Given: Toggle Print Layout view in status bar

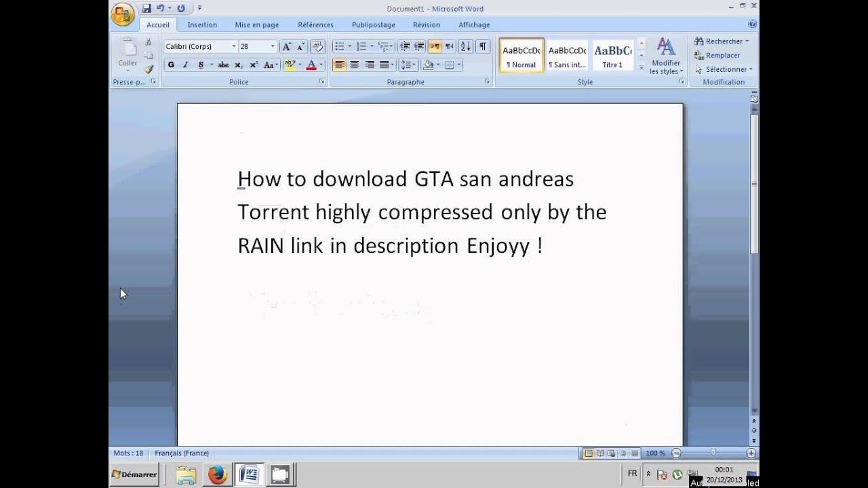Looking at the screenshot, I should pos(589,453).
